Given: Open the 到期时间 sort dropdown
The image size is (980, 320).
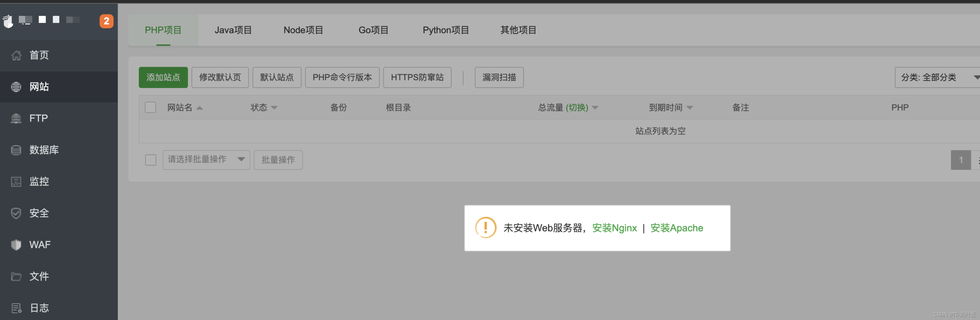Looking at the screenshot, I should pos(671,107).
